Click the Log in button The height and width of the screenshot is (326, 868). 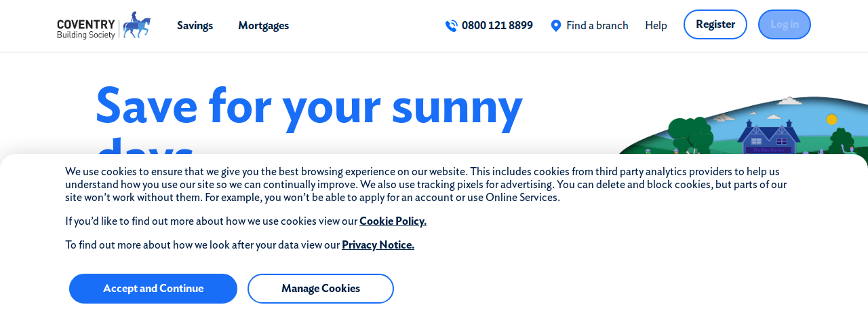[785, 24]
